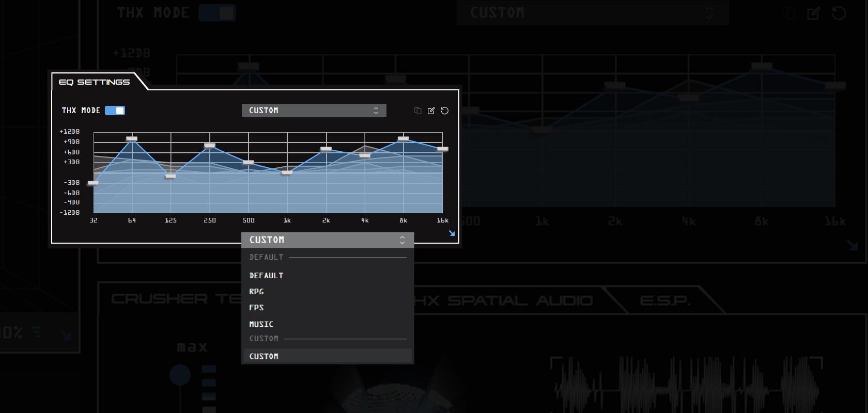Choose the Music preset option

tap(261, 324)
